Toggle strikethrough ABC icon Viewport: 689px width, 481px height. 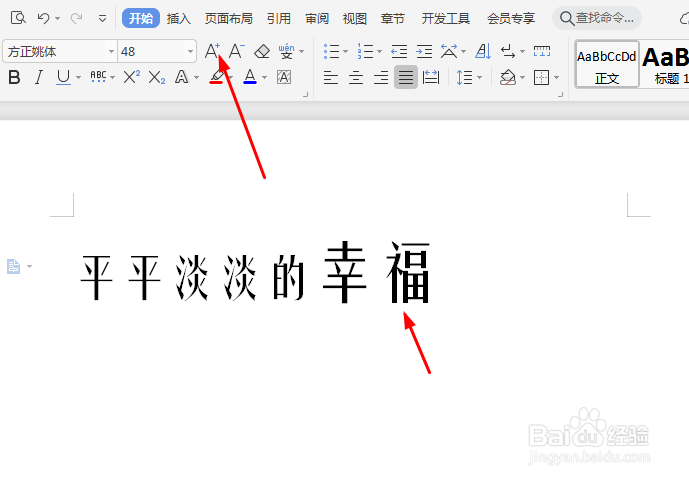click(x=98, y=77)
